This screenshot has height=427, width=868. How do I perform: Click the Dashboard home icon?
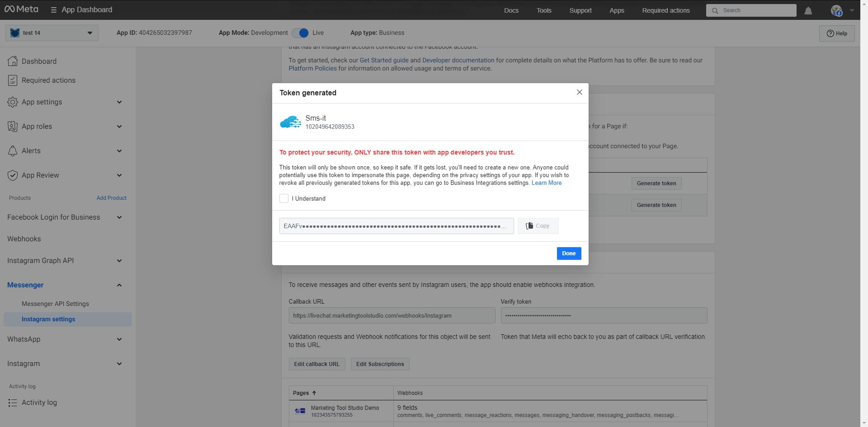13,61
